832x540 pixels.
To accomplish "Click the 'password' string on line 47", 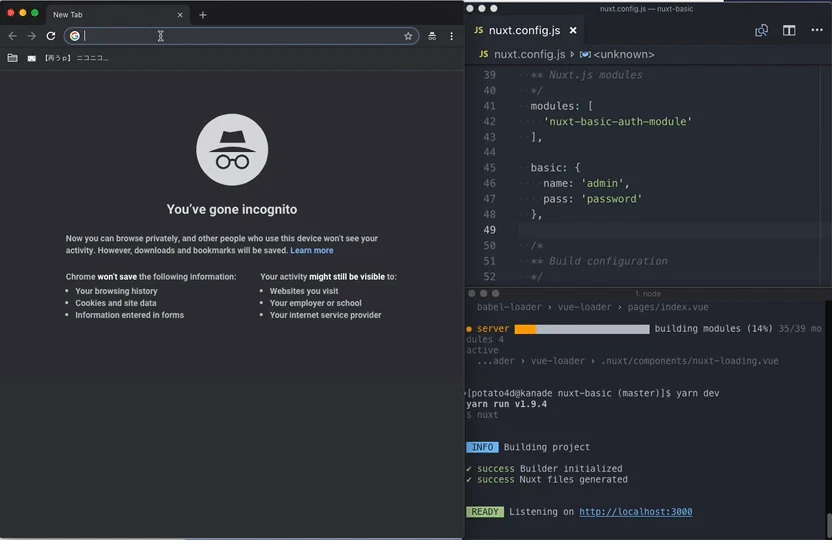I will [611, 198].
